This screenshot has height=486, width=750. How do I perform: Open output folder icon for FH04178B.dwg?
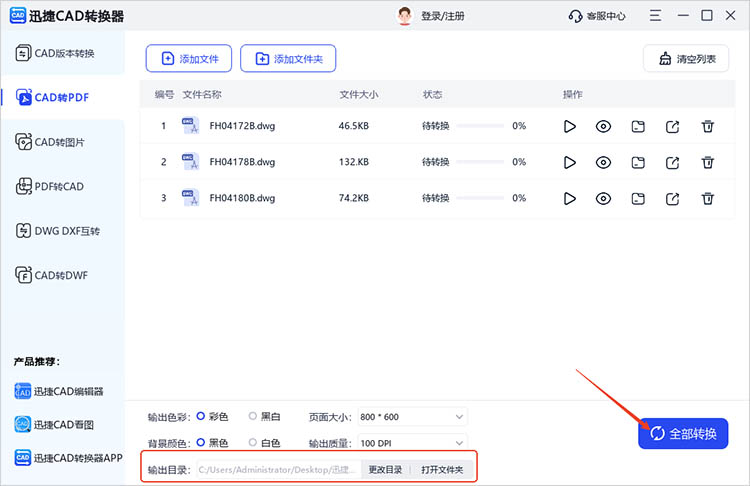[638, 163]
